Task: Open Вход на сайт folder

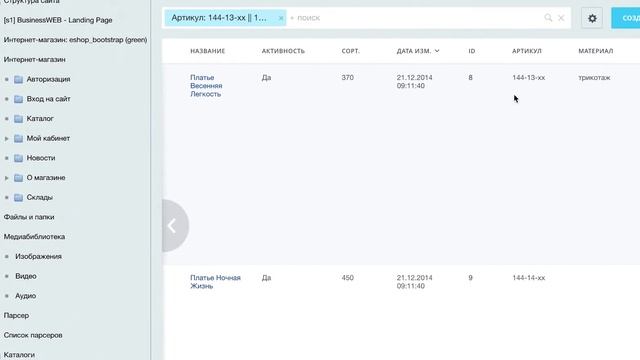Action: click(x=48, y=99)
